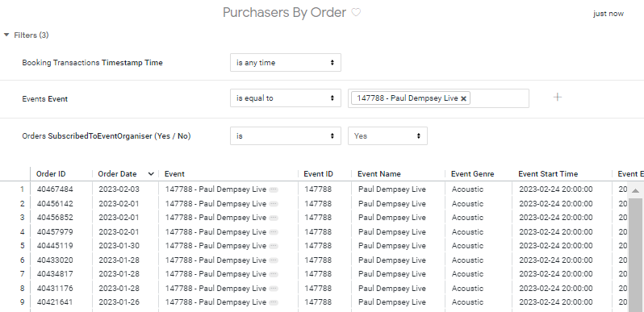644x312 pixels.
Task: Select order ID 40456142
Action: click(x=55, y=204)
